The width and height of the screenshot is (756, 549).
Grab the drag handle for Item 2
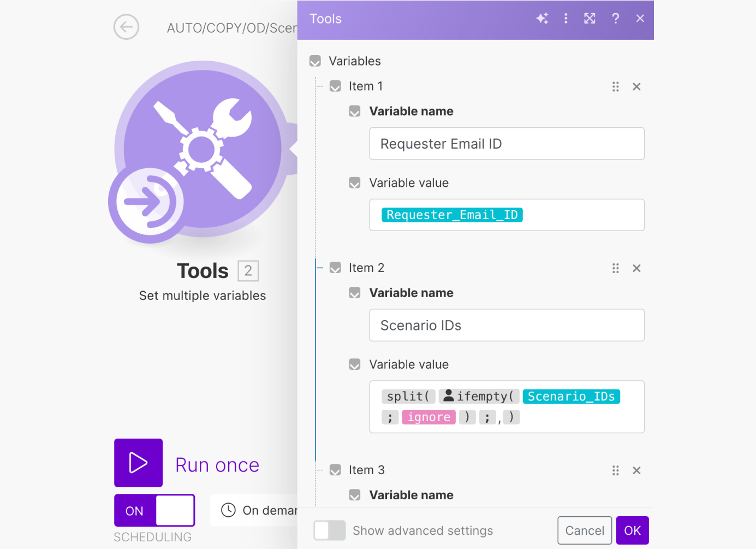[x=615, y=268]
